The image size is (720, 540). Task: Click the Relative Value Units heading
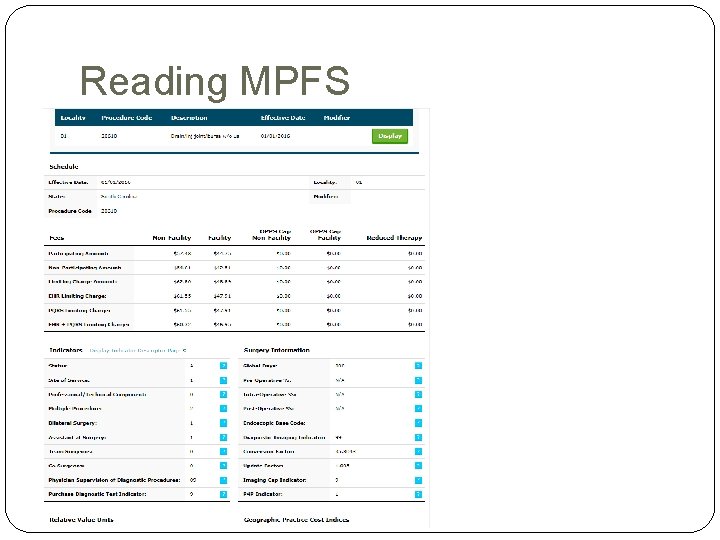(81, 520)
